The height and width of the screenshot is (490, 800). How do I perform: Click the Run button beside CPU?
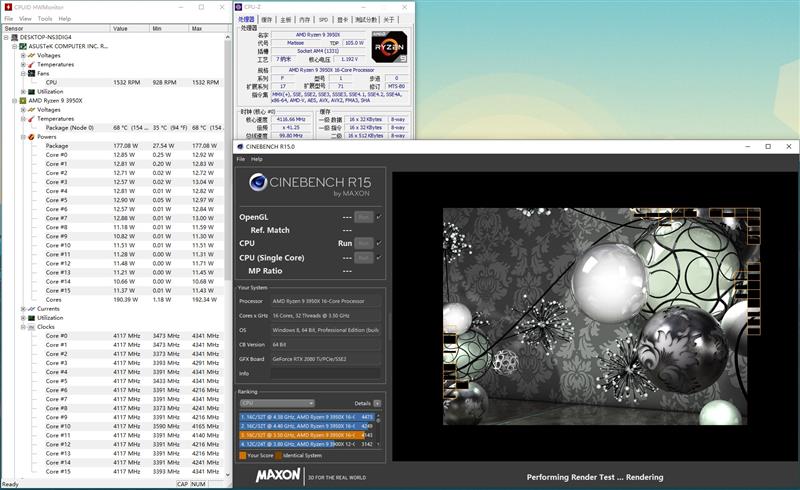[x=364, y=243]
